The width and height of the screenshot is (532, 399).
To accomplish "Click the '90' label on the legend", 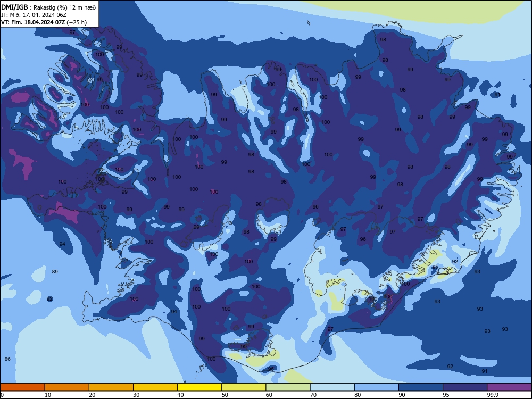I will click(x=402, y=395).
